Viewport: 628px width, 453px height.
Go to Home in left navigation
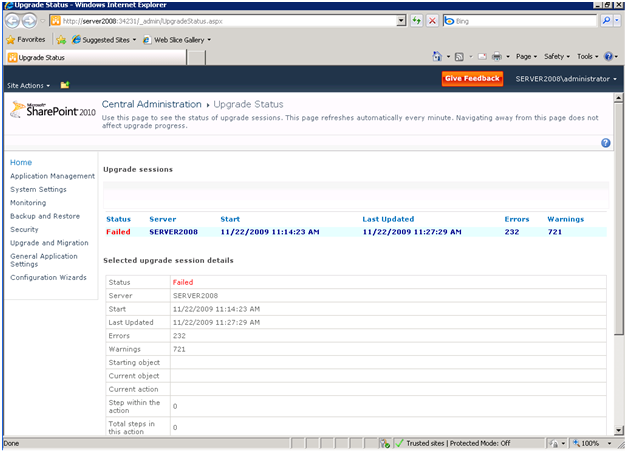(x=21, y=162)
